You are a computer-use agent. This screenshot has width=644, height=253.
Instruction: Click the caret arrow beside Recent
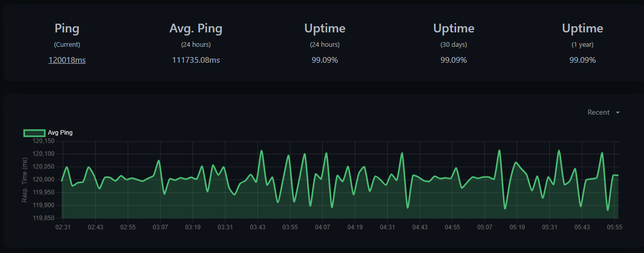[617, 113]
